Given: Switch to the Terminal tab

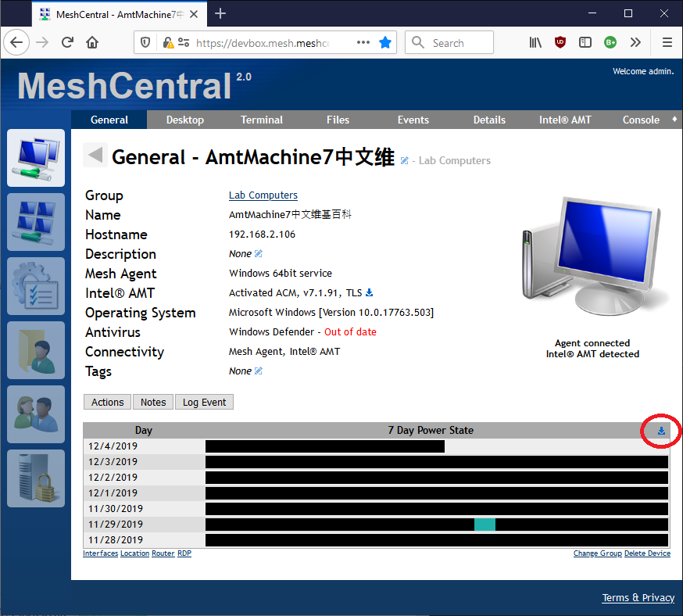Looking at the screenshot, I should click(x=261, y=120).
